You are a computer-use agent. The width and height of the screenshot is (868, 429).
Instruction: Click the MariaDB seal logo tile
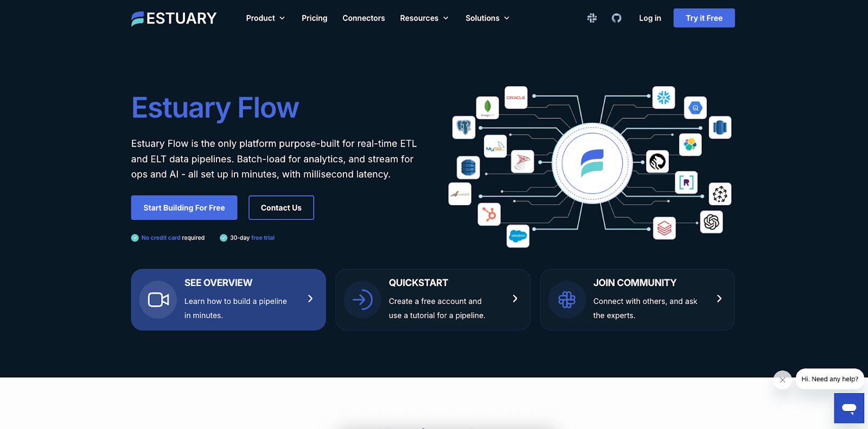tap(460, 194)
